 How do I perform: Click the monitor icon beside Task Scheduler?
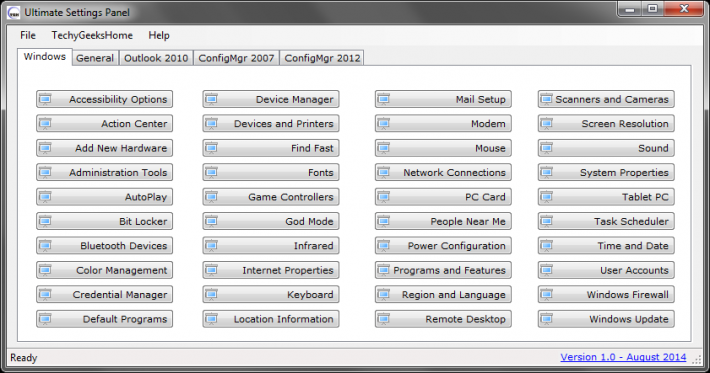pyautogui.click(x=547, y=221)
